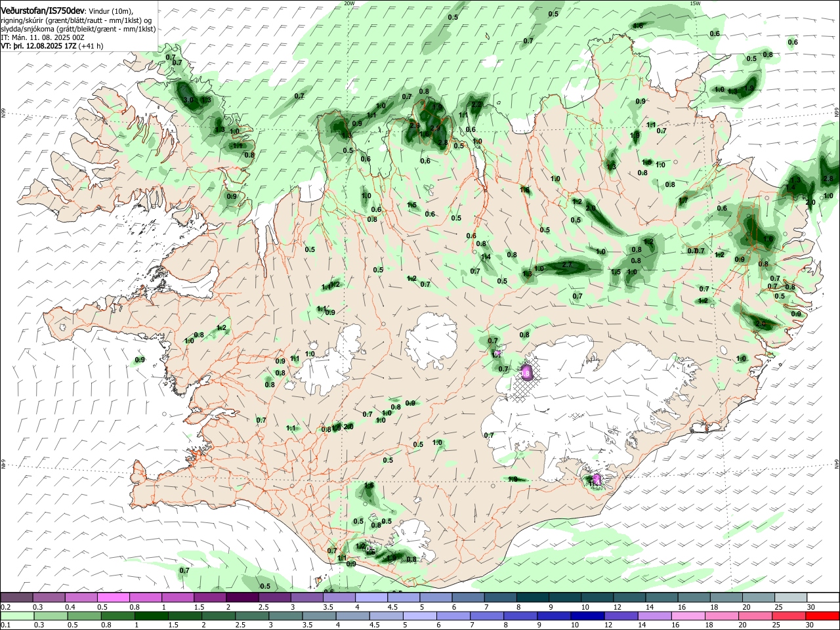840x630 pixels.
Task: Click the 2.7 rainfall value on the map
Action: [568, 266]
